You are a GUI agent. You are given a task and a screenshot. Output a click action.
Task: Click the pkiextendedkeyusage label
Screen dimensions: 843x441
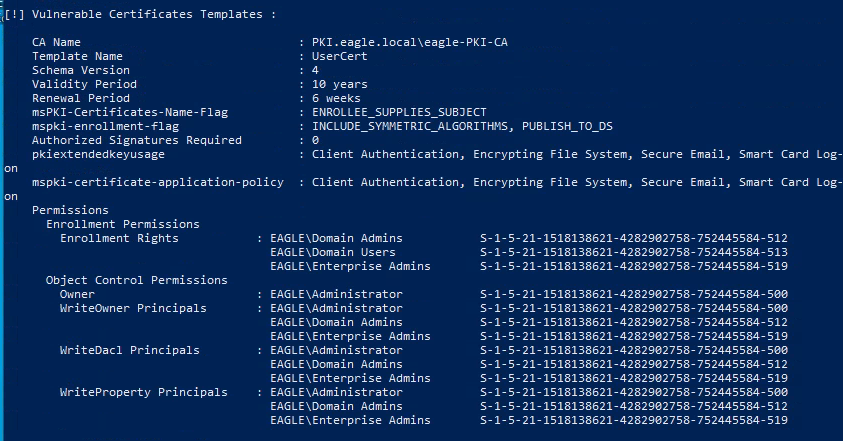tap(98, 155)
